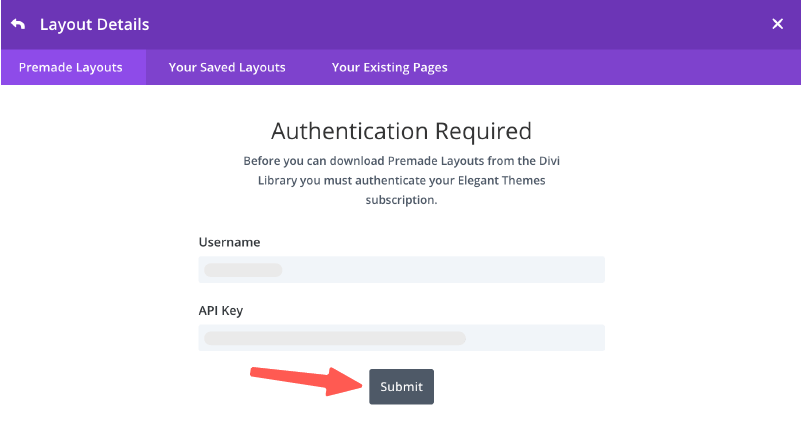Click the blurred username value

[243, 270]
